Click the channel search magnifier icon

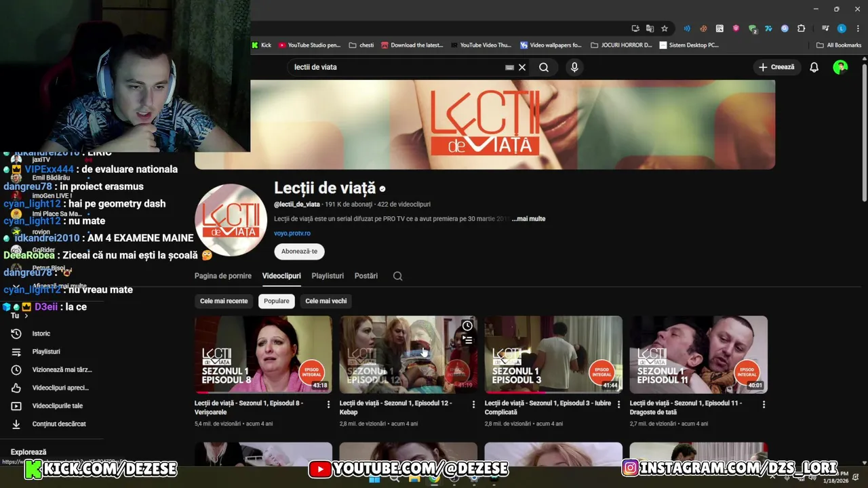click(x=398, y=276)
